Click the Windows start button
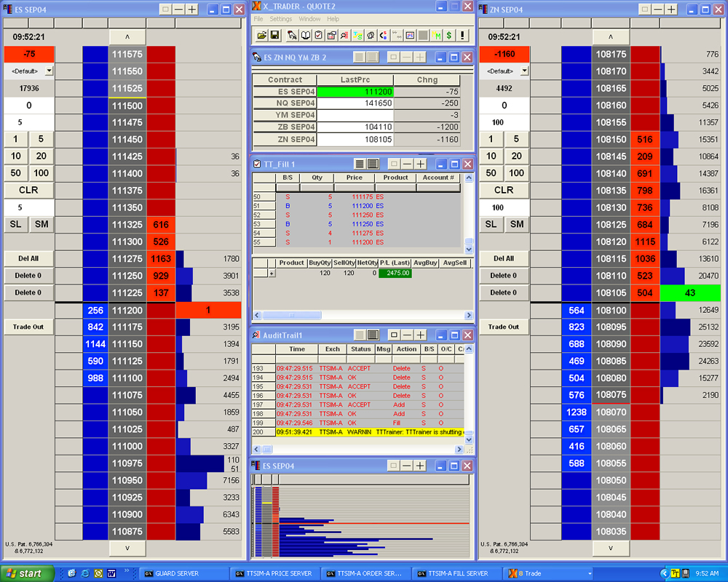 pyautogui.click(x=26, y=574)
